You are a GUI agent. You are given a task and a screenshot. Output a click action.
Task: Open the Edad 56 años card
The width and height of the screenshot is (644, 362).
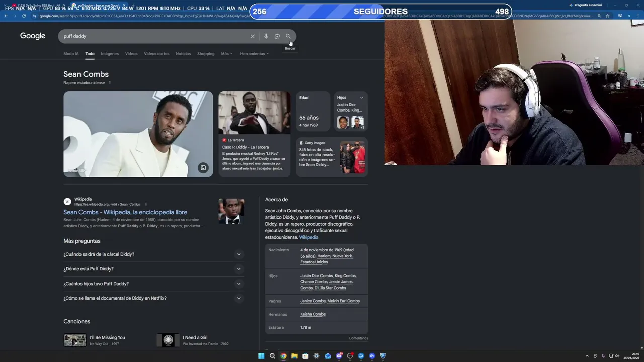(x=312, y=112)
